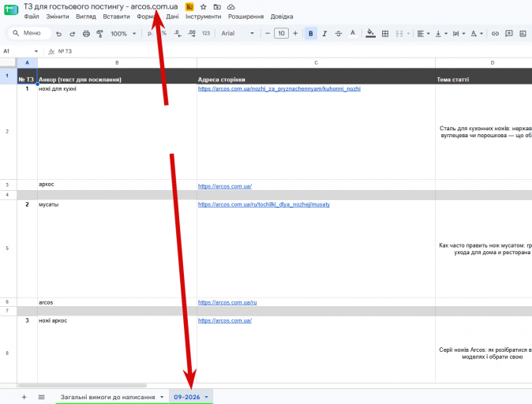This screenshot has width=532, height=404.
Task: Toggle italic formatting
Action: click(x=324, y=33)
